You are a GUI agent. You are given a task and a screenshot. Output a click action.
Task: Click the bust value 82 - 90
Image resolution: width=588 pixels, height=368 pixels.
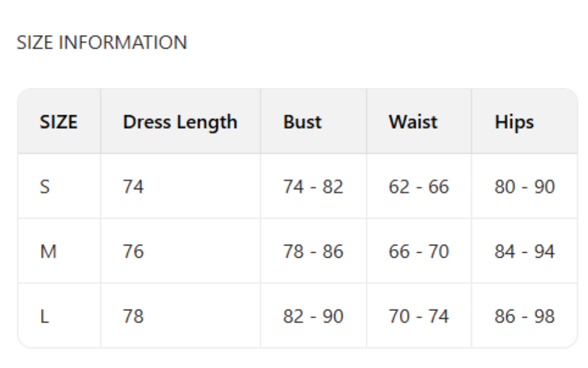(x=313, y=316)
